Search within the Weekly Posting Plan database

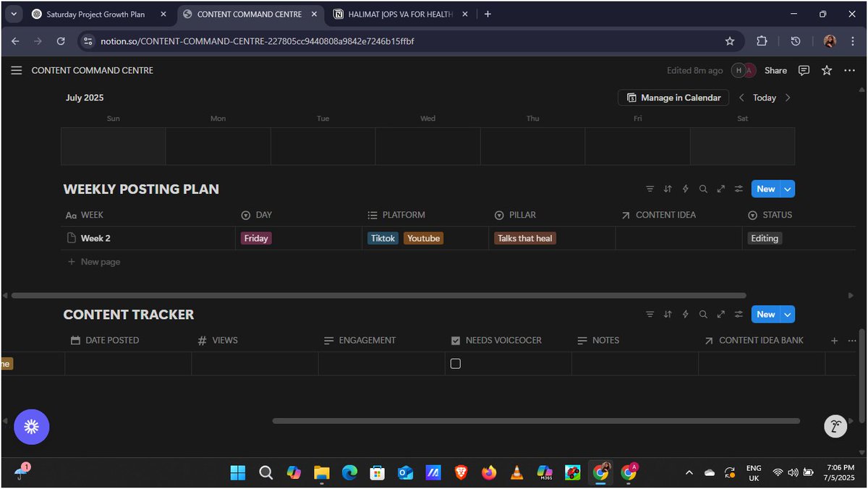click(x=702, y=189)
